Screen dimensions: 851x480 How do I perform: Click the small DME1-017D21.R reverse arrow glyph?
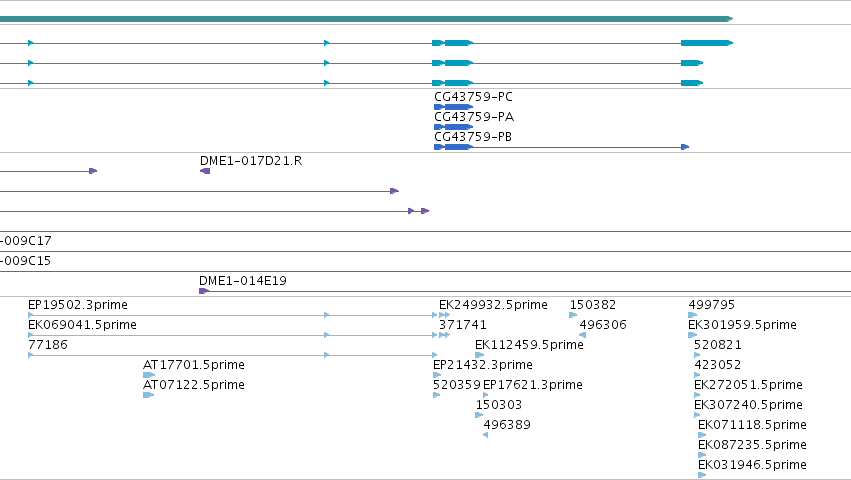[x=205, y=171]
